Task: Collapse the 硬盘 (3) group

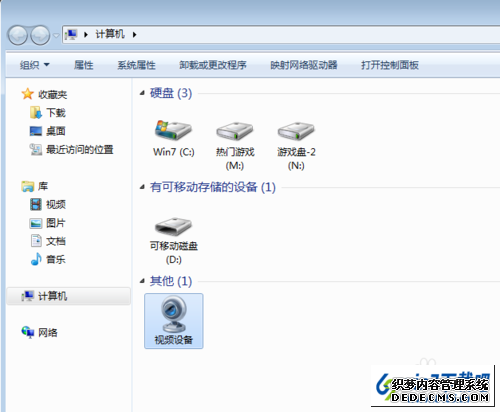Action: (142, 93)
